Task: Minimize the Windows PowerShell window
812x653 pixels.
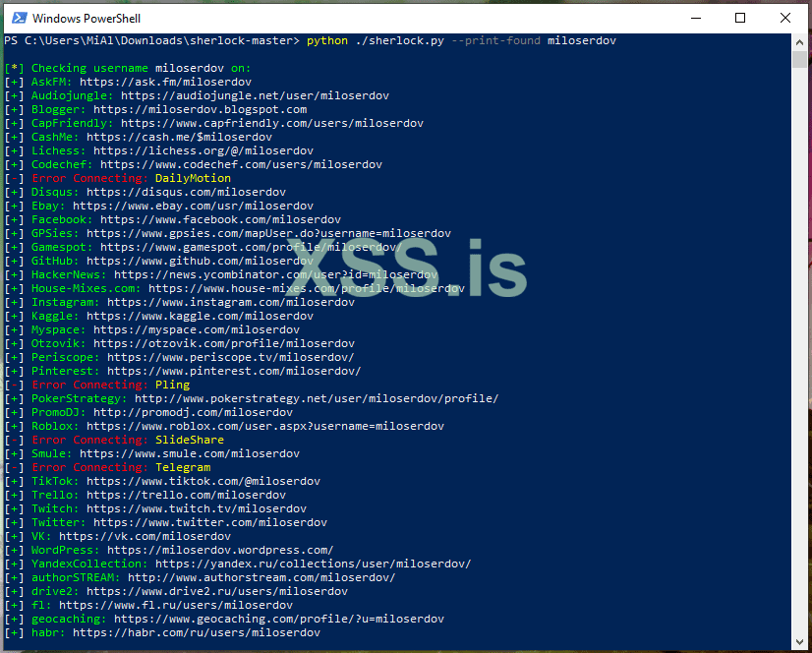Action: click(x=695, y=18)
